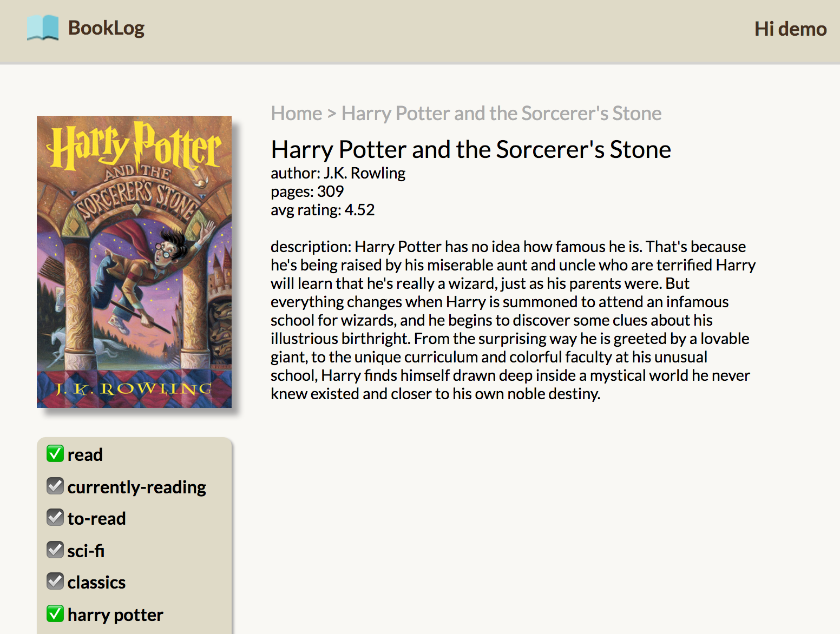Select the pages 309 text

pos(307,191)
